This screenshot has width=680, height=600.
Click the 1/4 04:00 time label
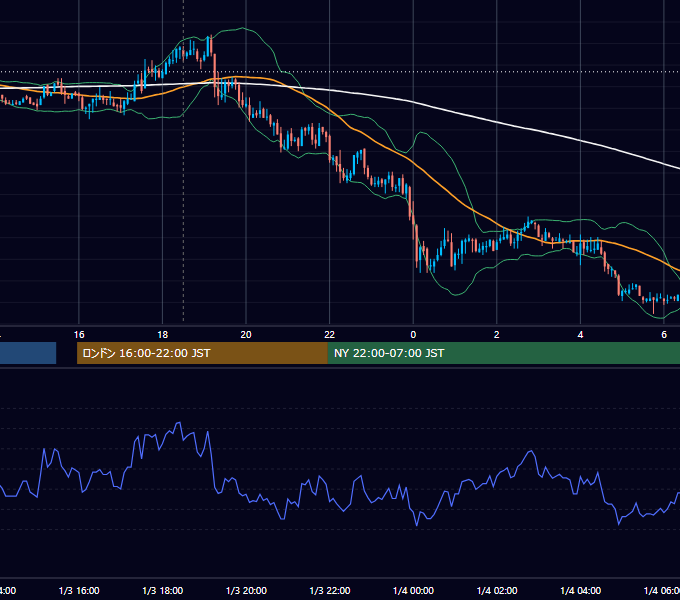click(x=581, y=590)
